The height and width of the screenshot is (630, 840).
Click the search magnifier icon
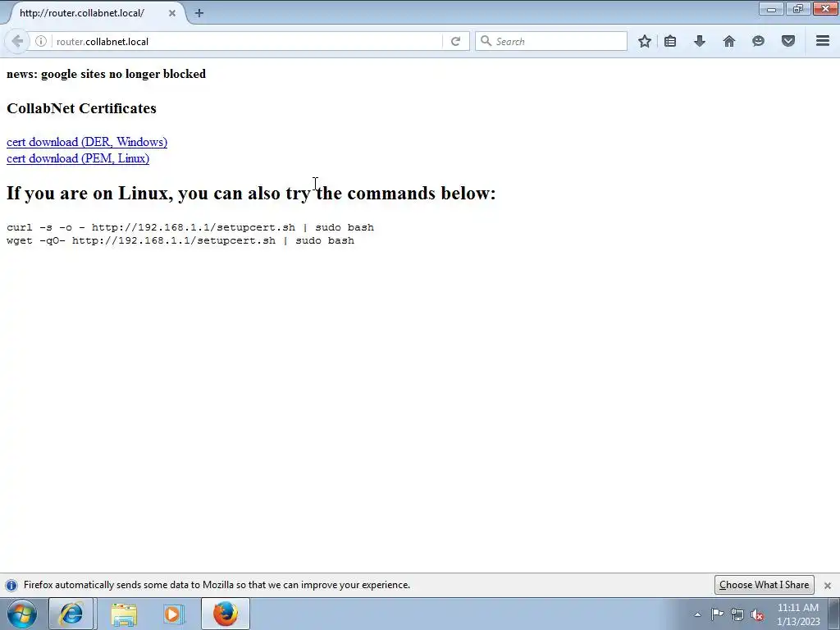point(486,41)
